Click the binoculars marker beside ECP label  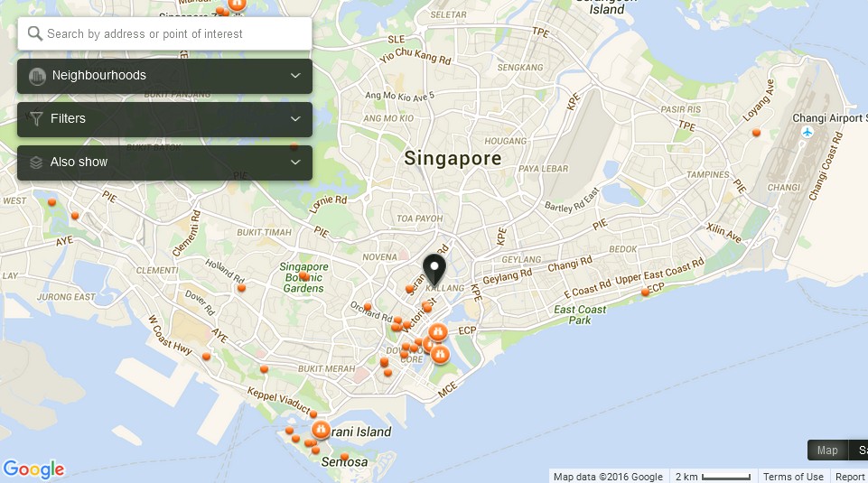point(438,332)
